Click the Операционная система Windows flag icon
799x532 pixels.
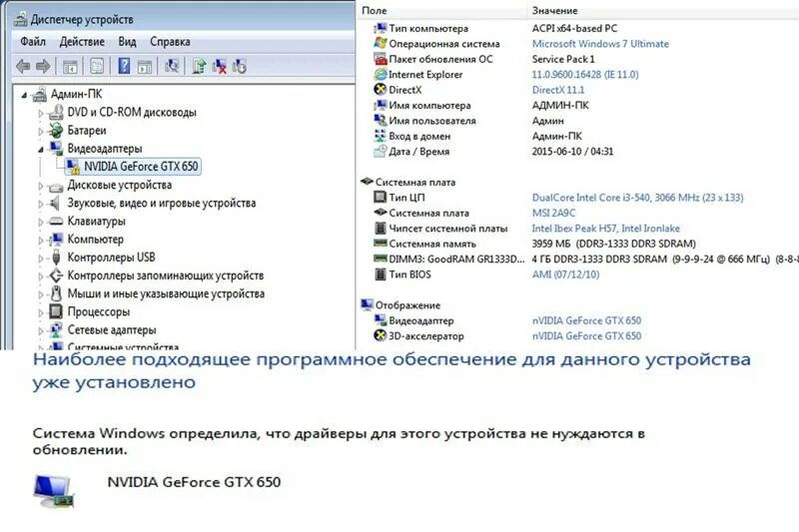pos(381,43)
